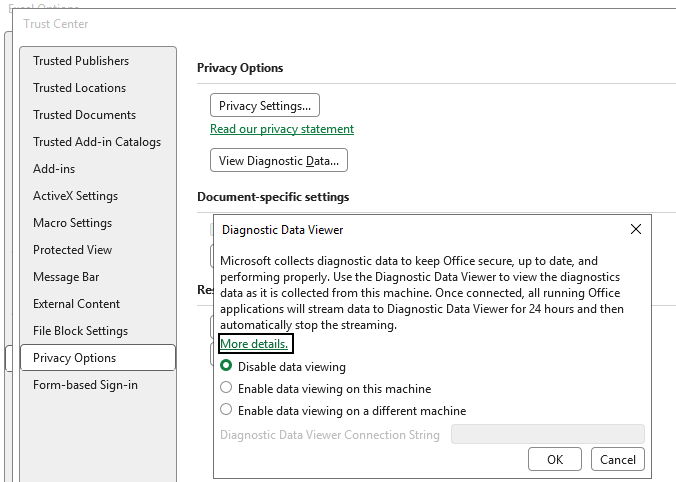676x482 pixels.
Task: Go to Trusted Add-in Catalogs
Action: [97, 142]
